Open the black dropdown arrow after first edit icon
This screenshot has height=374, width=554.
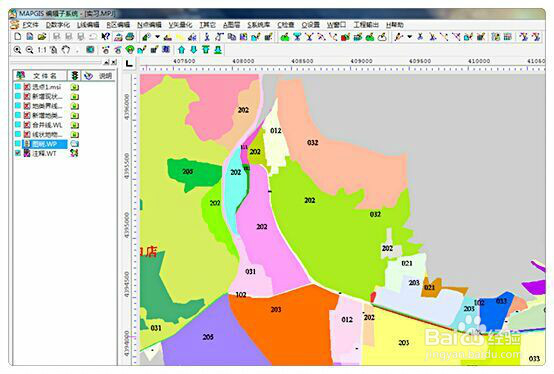(157, 36)
